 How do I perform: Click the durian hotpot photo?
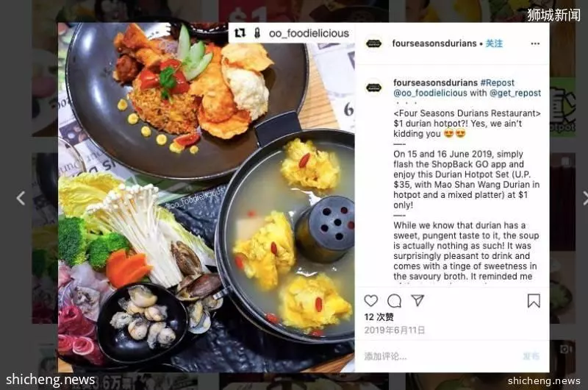click(207, 197)
